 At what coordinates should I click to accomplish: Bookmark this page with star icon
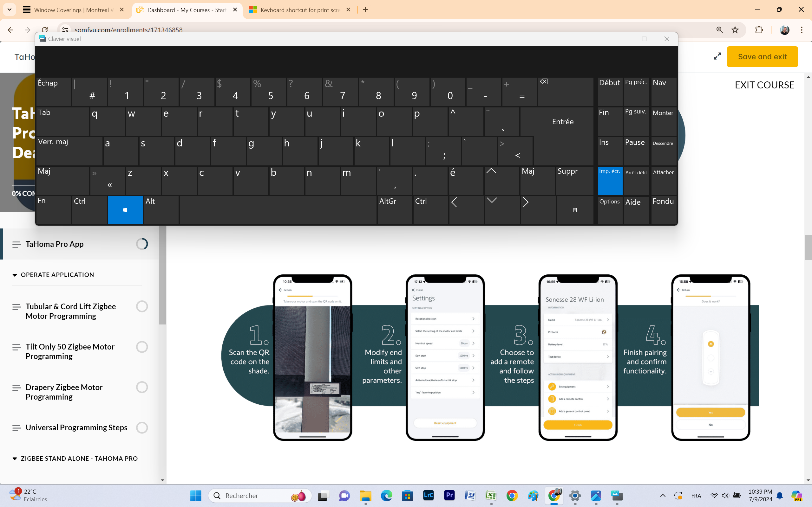point(735,30)
